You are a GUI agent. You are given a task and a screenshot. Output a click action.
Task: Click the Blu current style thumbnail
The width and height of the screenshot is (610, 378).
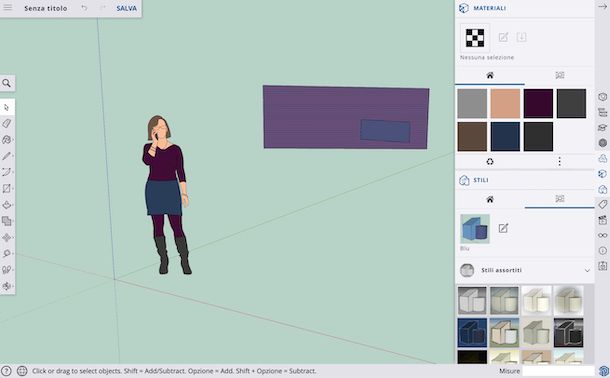475,229
